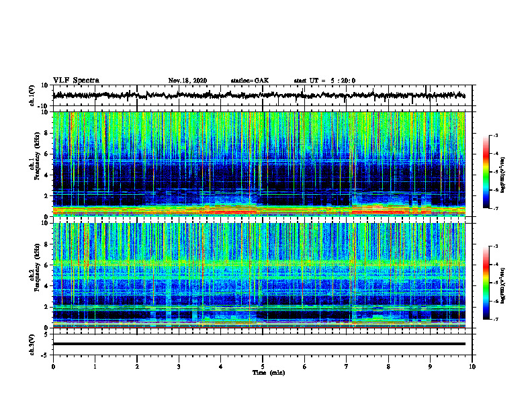Click the '0' time axis tick label
The width and height of the screenshot is (532, 411).
[x=53, y=367]
